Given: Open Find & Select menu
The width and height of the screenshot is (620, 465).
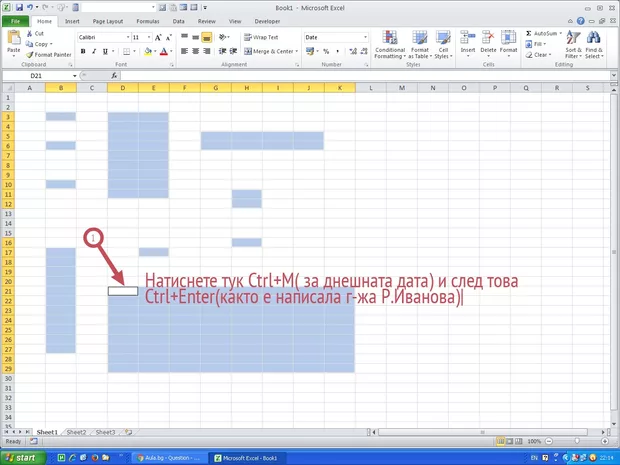Looking at the screenshot, I should [x=594, y=45].
